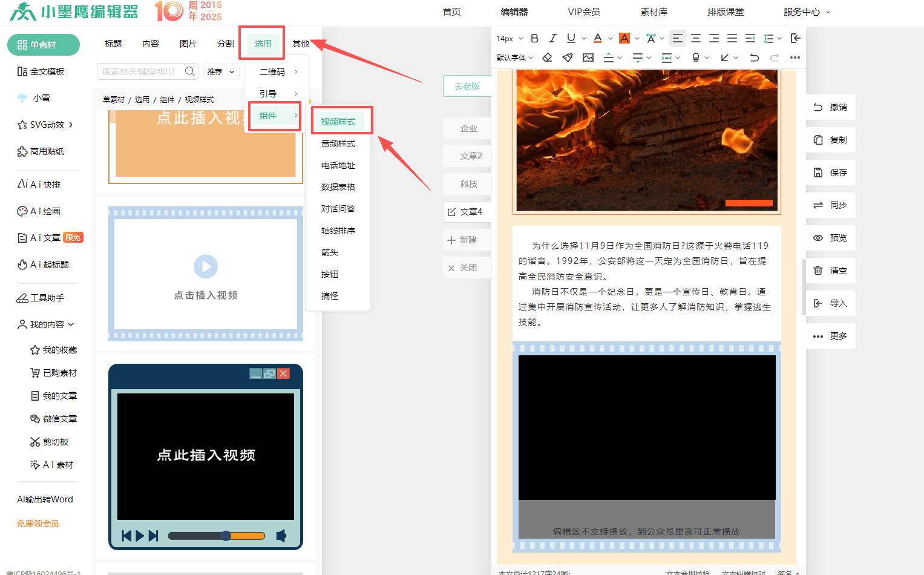The height and width of the screenshot is (575, 924).
Task: Click the eraser clear-format icon
Action: pyautogui.click(x=547, y=57)
